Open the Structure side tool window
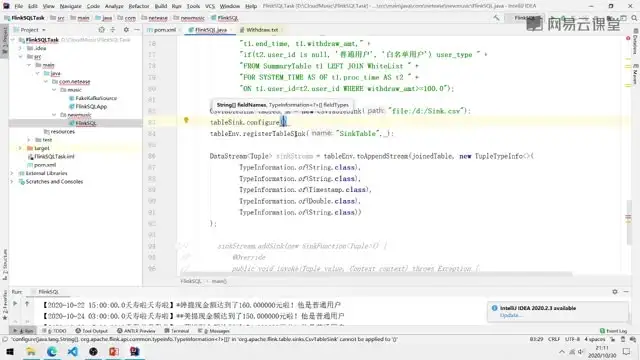640x360 pixels. click(4, 264)
